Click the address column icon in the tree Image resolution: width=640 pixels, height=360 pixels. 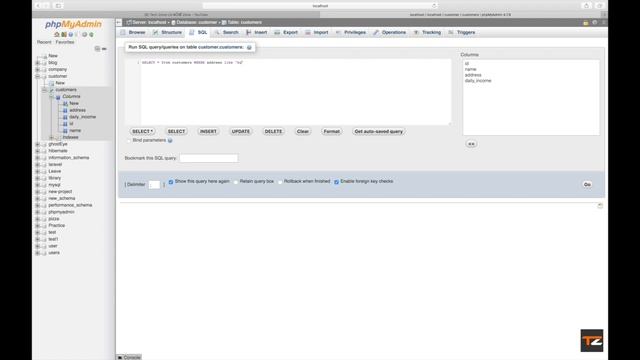click(x=65, y=110)
